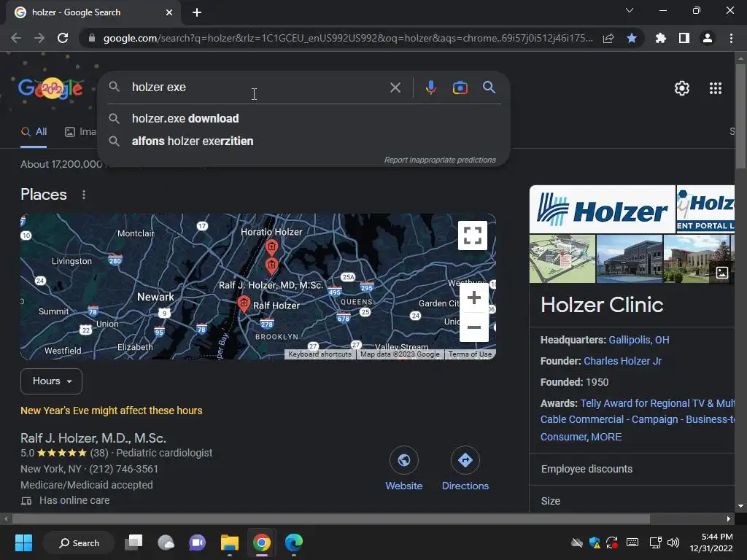This screenshot has height=560, width=747.
Task: Zoom out on the map
Action: 473,327
